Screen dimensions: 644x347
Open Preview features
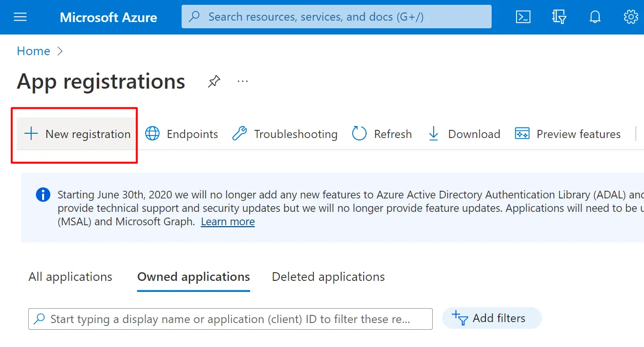[568, 134]
